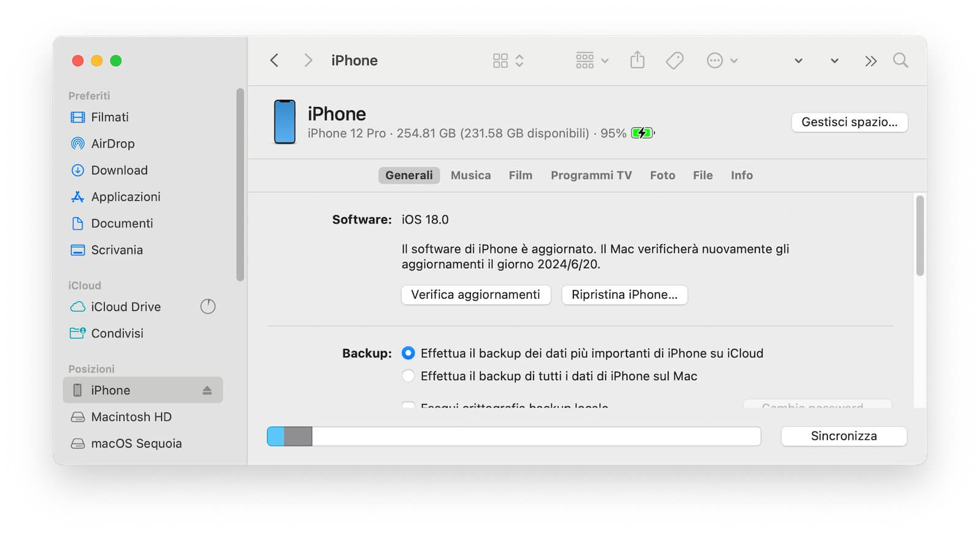Click Gestisci spazio button
The width and height of the screenshot is (980, 535).
click(x=850, y=122)
